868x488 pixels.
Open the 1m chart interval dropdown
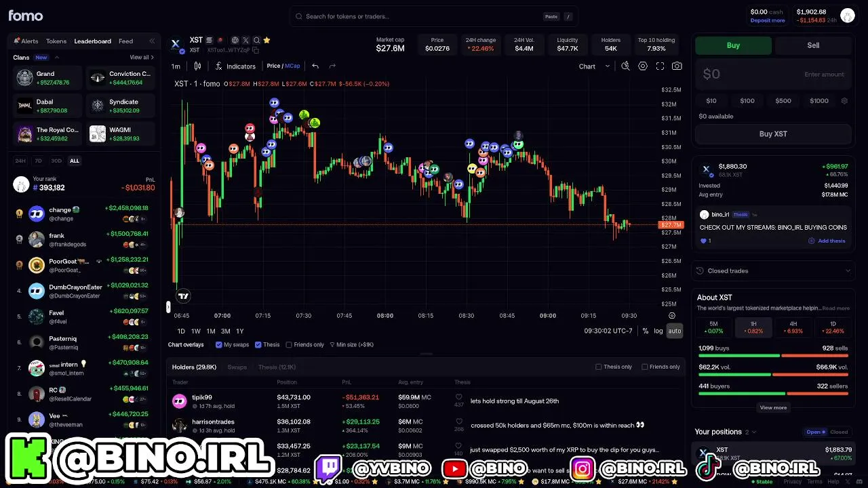click(176, 66)
